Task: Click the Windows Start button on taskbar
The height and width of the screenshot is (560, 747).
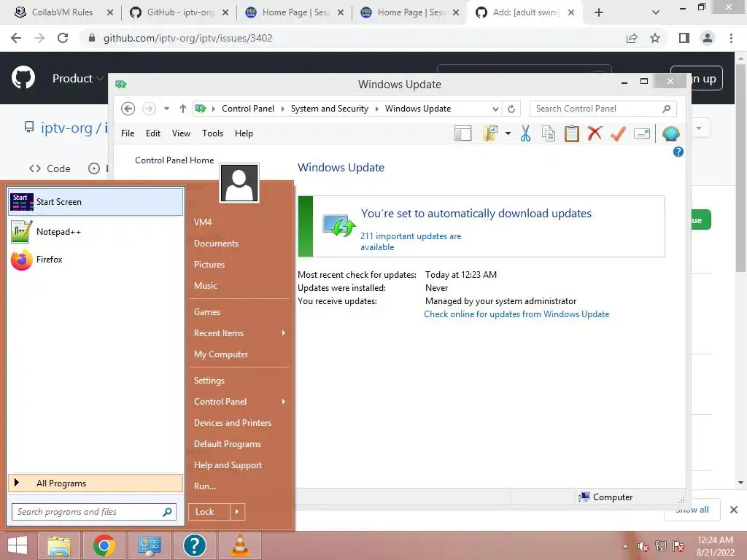Action: [x=18, y=545]
